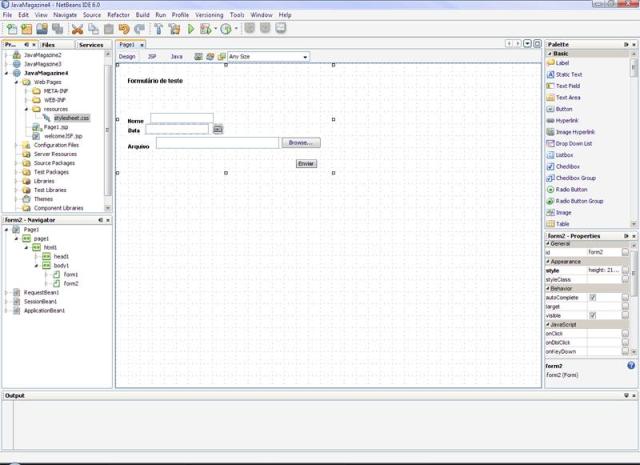Screen dimensions: 640x465
Task: Click the Build Main Project hammer icon
Action: click(x=158, y=29)
